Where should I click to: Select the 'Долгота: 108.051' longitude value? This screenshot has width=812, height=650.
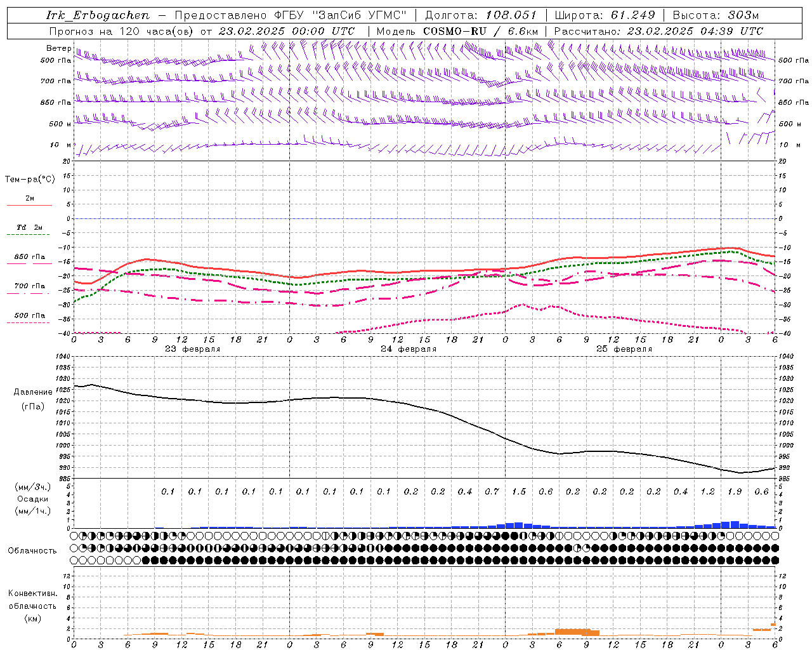pyautogui.click(x=481, y=15)
